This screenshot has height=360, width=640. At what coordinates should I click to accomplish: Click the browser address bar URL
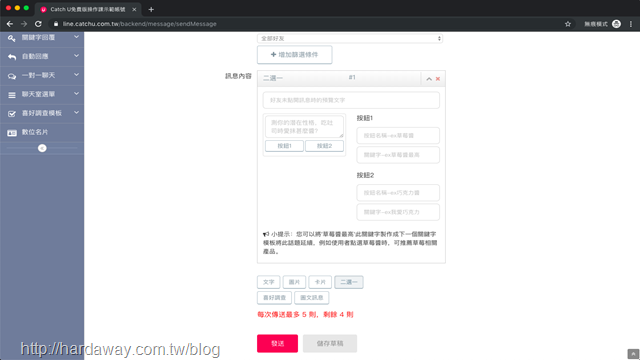140,24
